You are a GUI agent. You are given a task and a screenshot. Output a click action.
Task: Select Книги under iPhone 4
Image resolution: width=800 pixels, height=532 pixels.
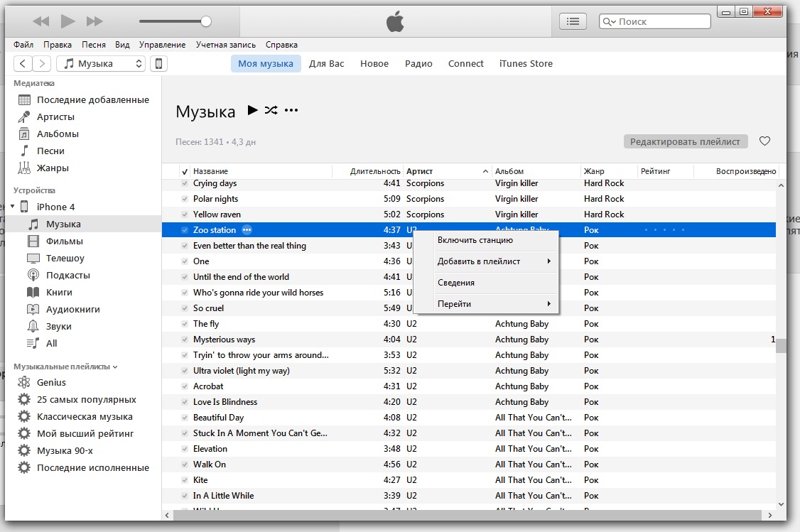pyautogui.click(x=59, y=292)
